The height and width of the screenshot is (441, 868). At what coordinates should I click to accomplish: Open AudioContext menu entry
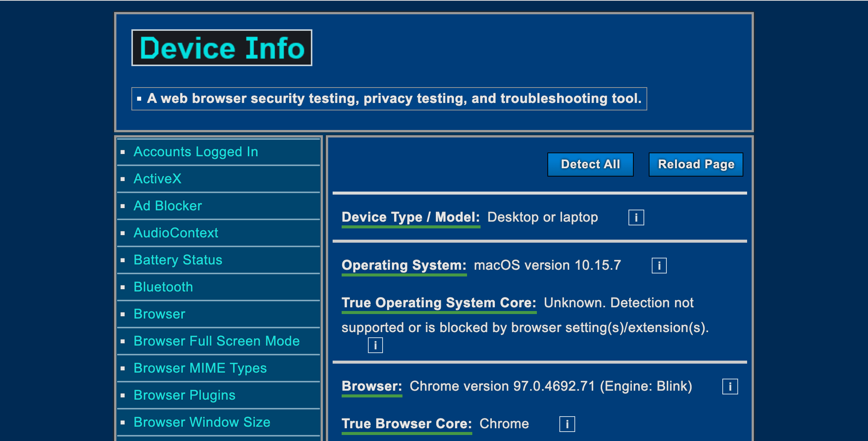tap(176, 233)
